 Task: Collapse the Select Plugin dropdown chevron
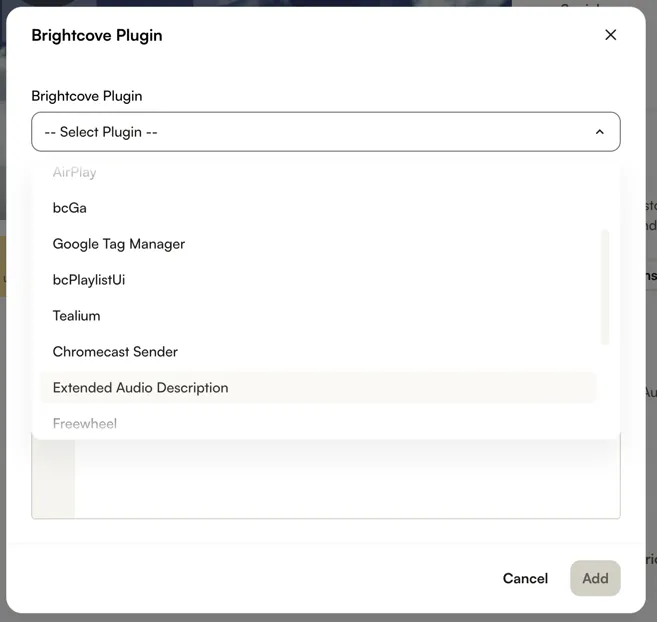coord(600,132)
